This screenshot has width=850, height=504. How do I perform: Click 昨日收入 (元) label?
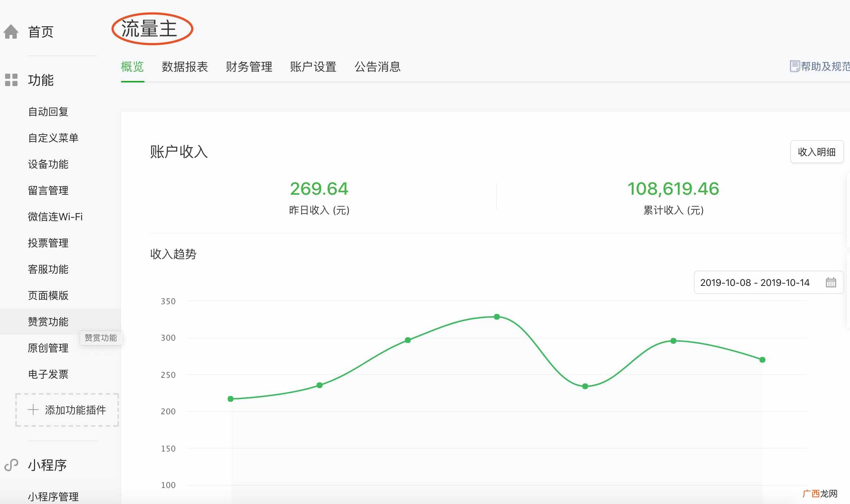[x=319, y=210]
